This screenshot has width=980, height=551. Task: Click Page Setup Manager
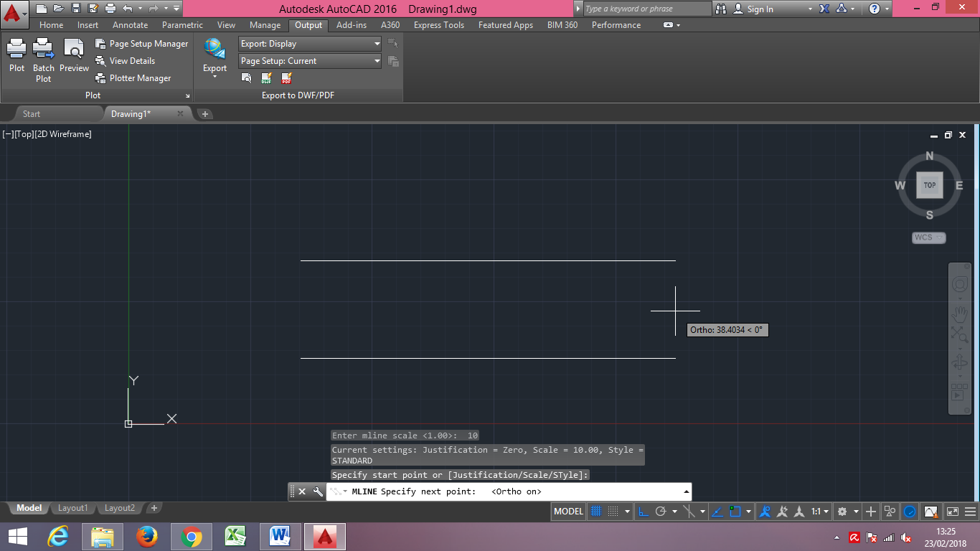142,43
